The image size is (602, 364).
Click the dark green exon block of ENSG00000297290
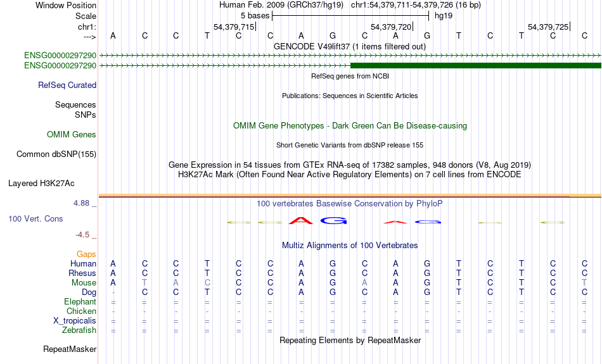point(476,66)
